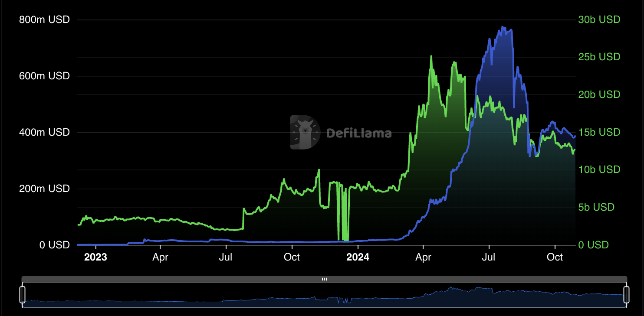Click the 200m USD left axis label
The height and width of the screenshot is (316, 644).
point(44,189)
